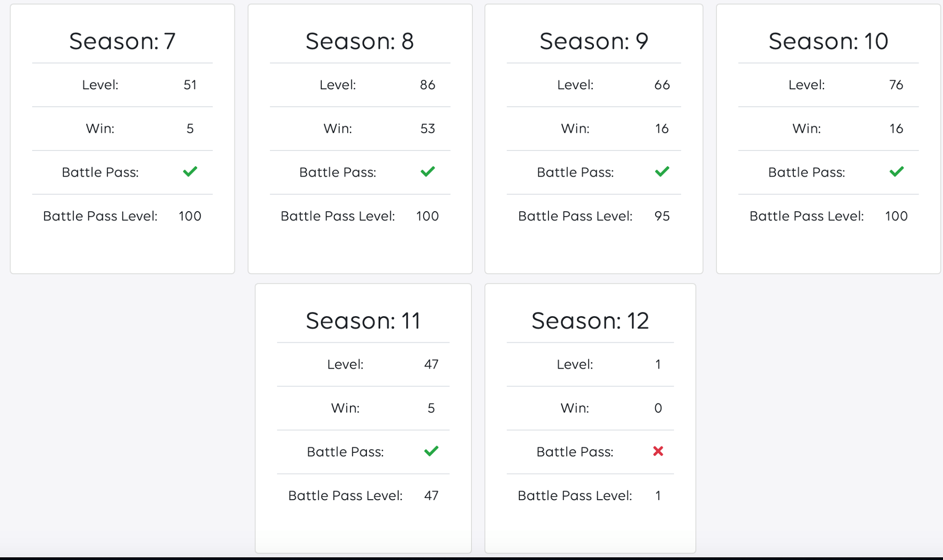Select the Season: 7 card heading
943x560 pixels.
[122, 41]
